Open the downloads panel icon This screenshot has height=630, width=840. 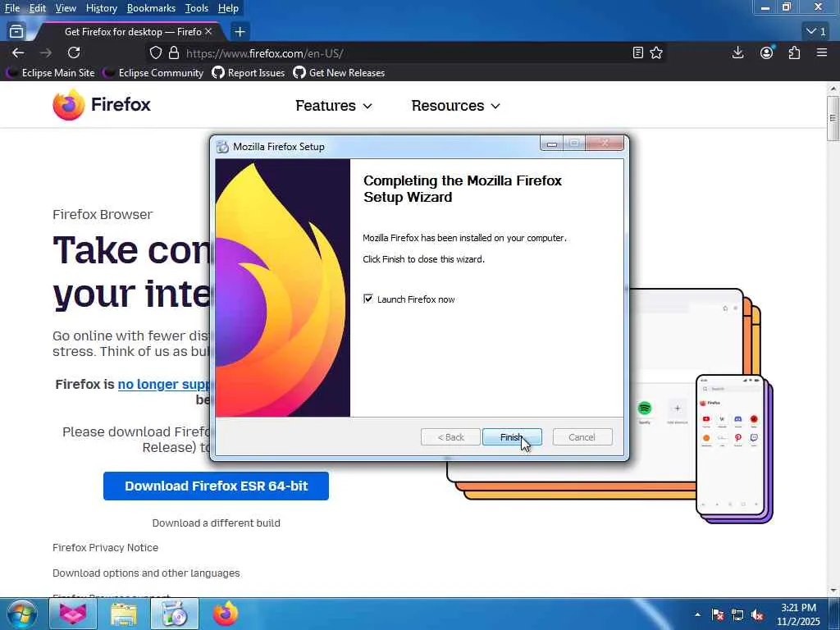coord(737,52)
